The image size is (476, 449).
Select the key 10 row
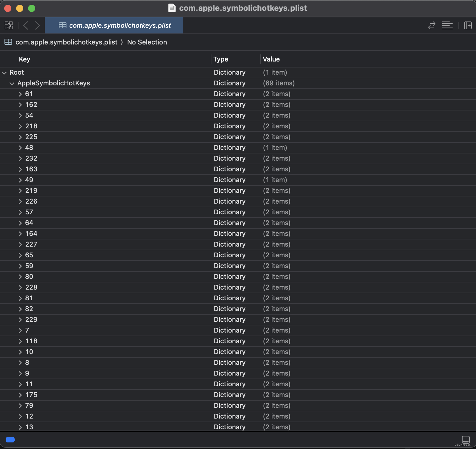pos(238,352)
